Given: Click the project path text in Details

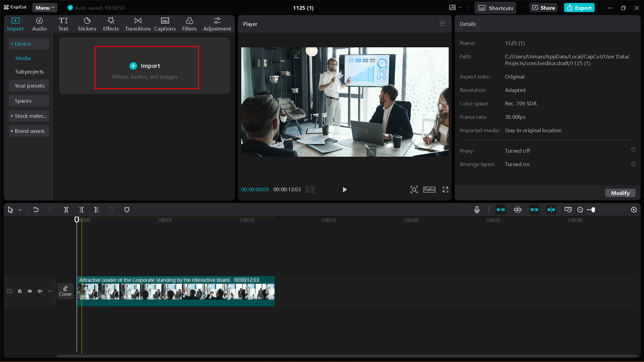Looking at the screenshot, I should (x=567, y=60).
